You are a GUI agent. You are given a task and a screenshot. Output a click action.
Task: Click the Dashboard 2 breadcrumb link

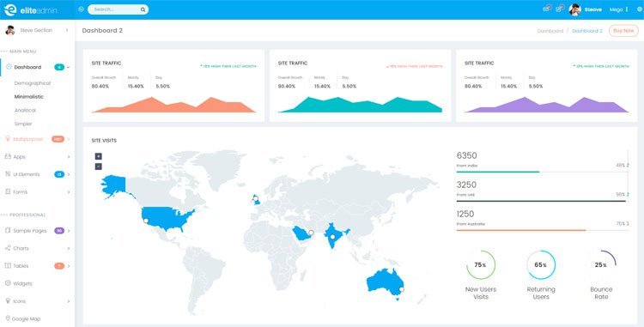(x=587, y=31)
